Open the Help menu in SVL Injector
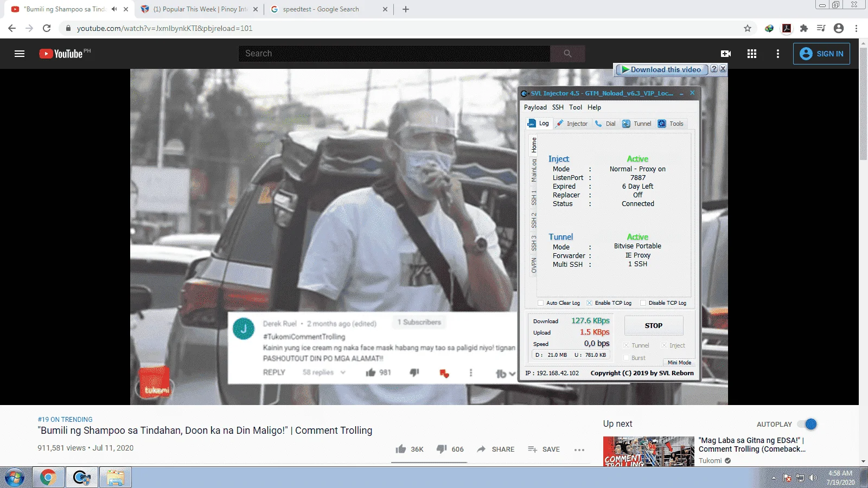 click(x=594, y=107)
